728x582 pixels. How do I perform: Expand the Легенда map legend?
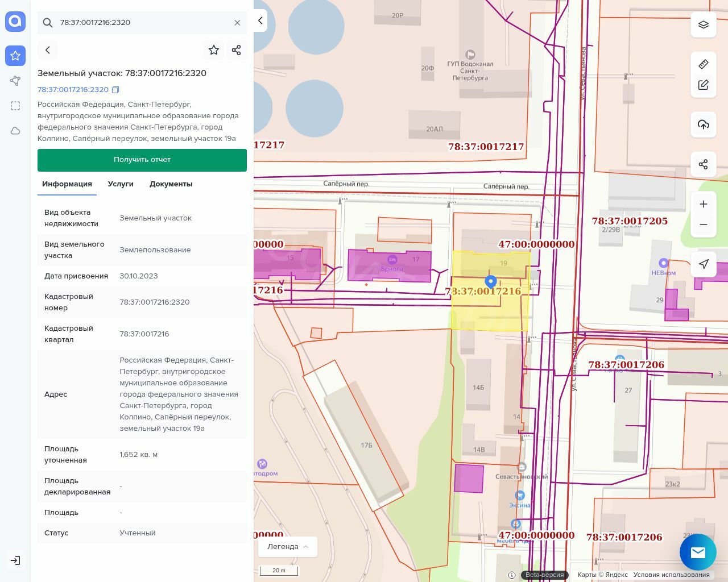pyautogui.click(x=288, y=547)
